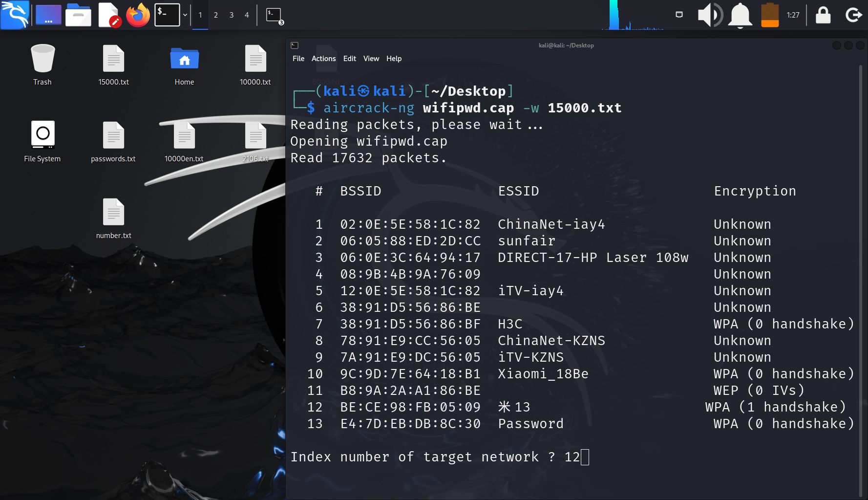Viewport: 868px width, 500px height.
Task: Click the terminal vertical scrollbar
Action: click(861, 281)
